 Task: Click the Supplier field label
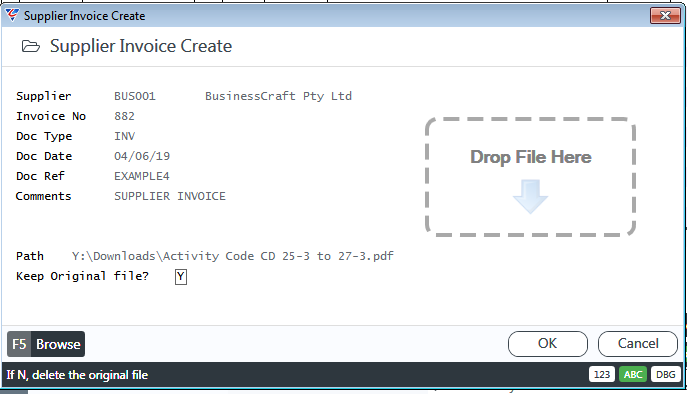[44, 96]
